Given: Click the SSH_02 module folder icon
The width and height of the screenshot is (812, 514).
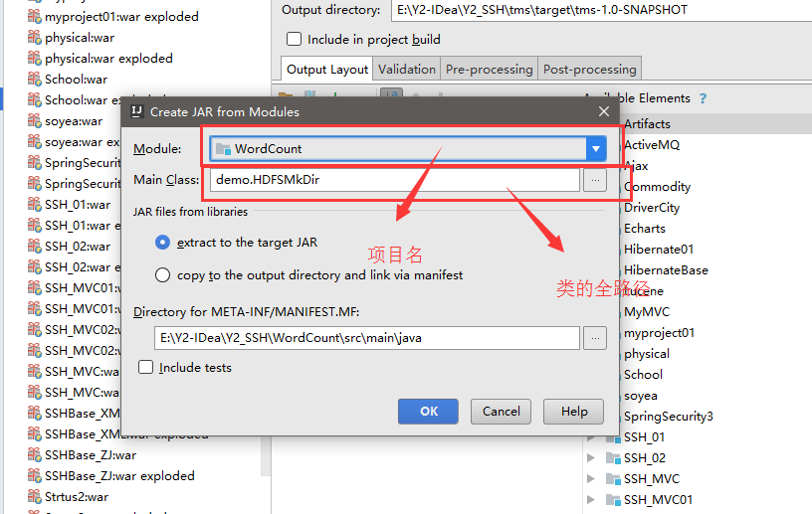Looking at the screenshot, I should coord(614,458).
